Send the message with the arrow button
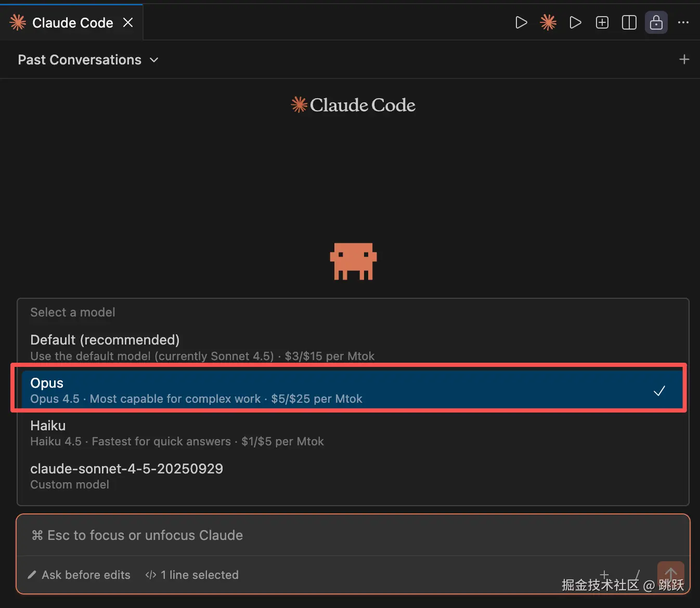Viewport: 700px width, 608px height. tap(670, 575)
